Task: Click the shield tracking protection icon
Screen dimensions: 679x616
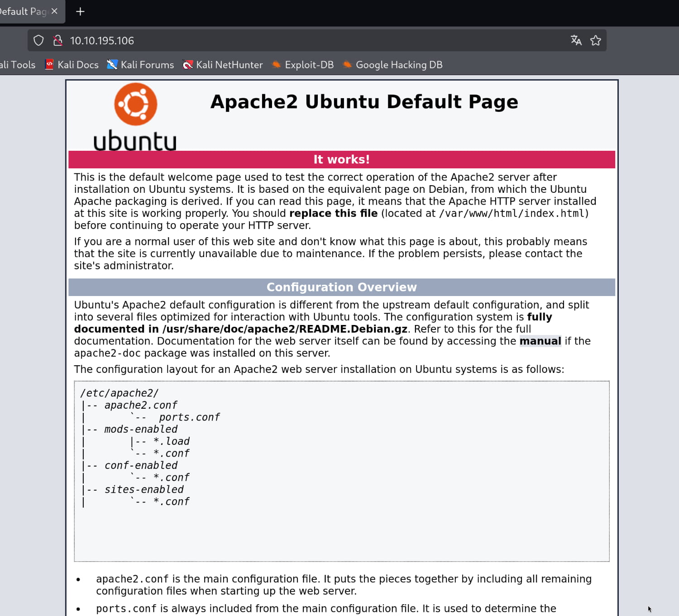Action: tap(38, 41)
